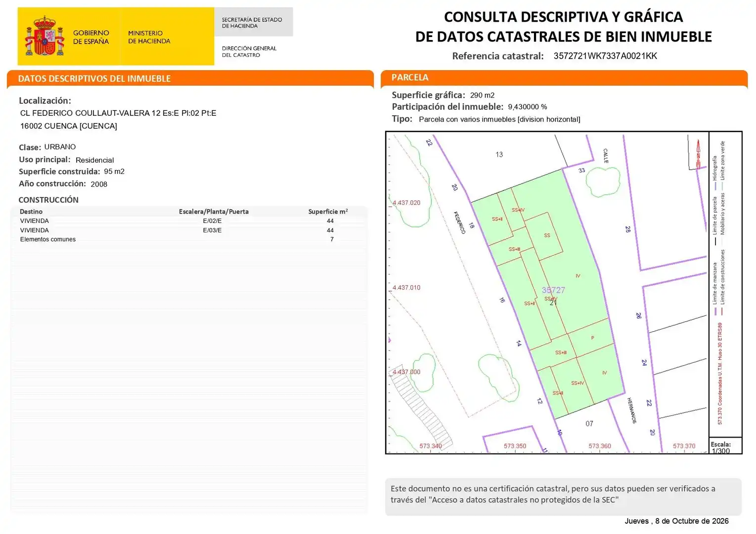Click the parcel label 13 on the map
The width and height of the screenshot is (756, 534).
pos(499,155)
